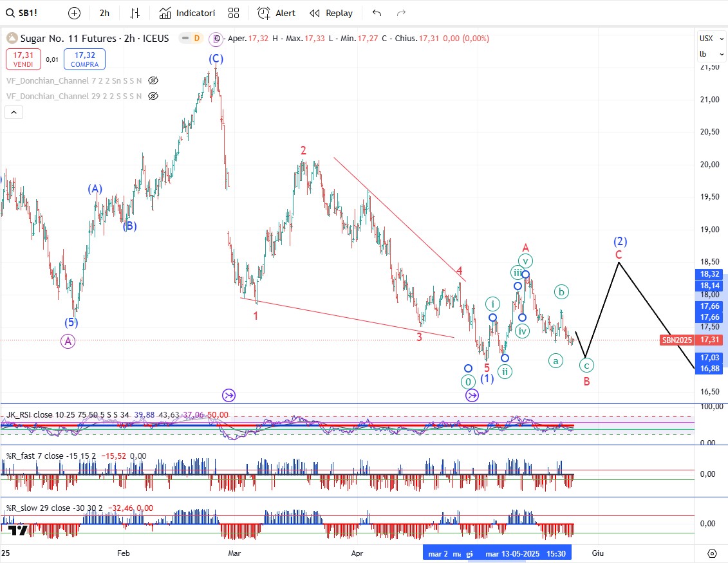728x563 pixels.
Task: Select circled green a label
Action: 555,360
